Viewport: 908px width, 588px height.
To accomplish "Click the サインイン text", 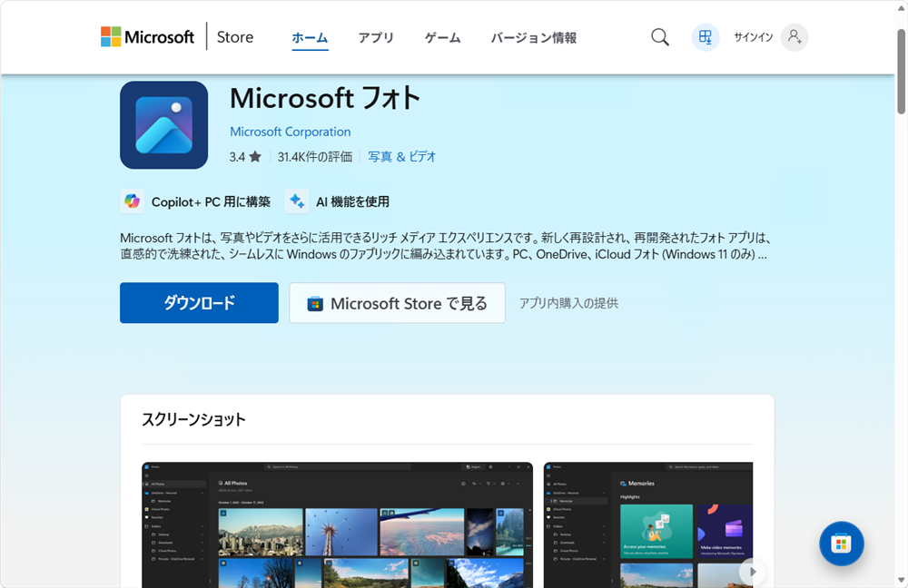I will click(754, 37).
